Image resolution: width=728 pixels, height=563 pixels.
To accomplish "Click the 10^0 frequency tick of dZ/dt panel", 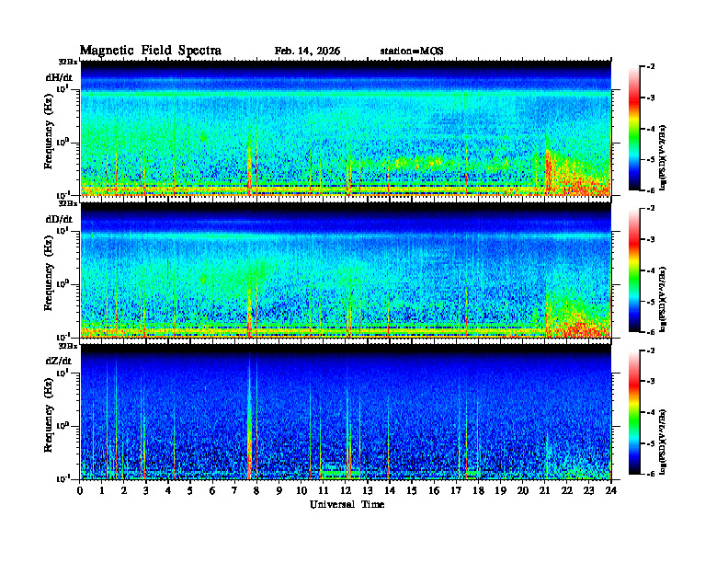I will [63, 426].
